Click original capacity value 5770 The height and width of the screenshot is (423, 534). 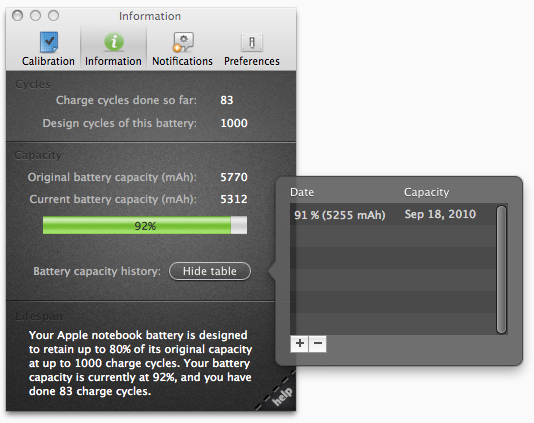(x=234, y=177)
